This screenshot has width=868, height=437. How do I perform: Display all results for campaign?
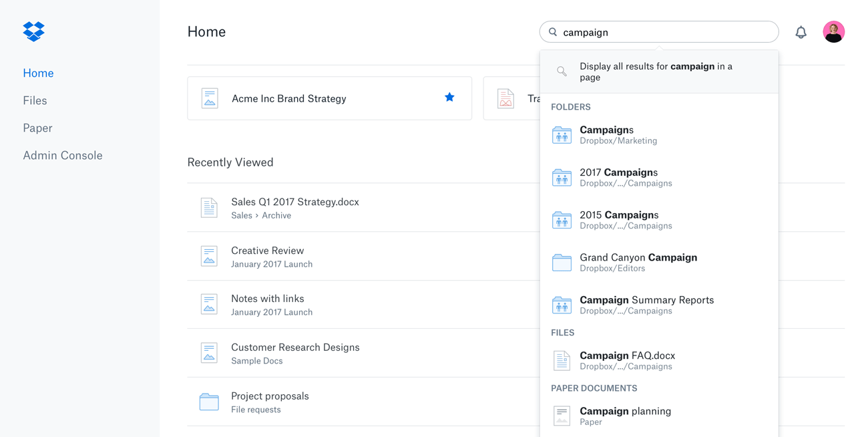coord(659,71)
